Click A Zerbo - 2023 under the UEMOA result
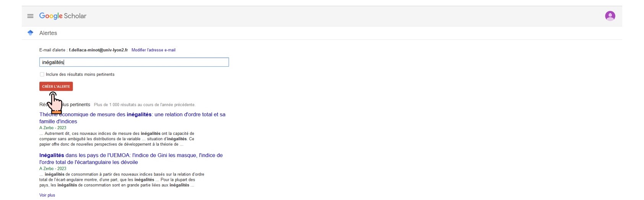 (x=53, y=168)
